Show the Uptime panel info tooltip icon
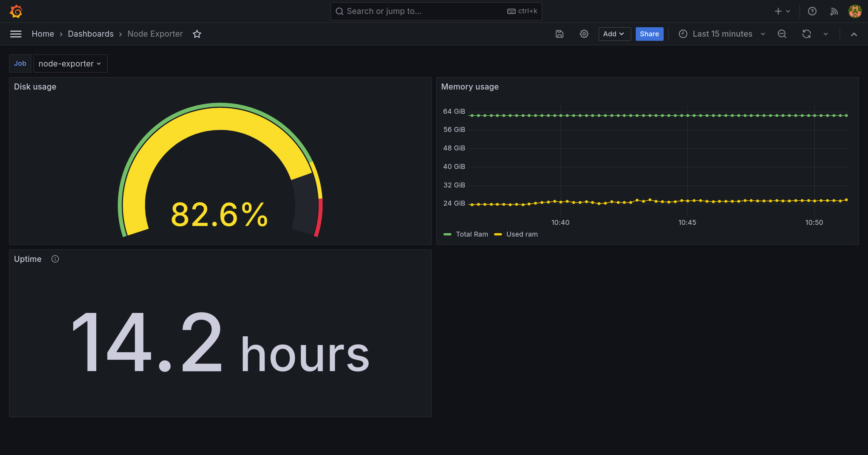The image size is (868, 455). tap(55, 259)
